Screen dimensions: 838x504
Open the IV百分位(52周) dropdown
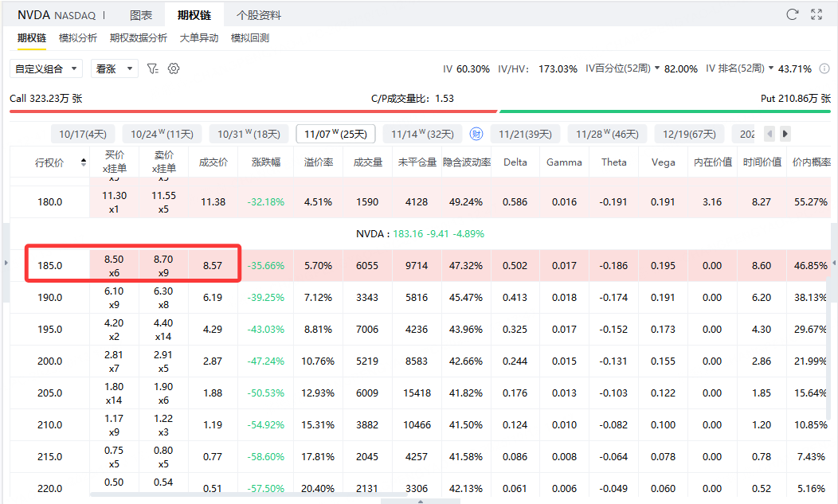[623, 68]
